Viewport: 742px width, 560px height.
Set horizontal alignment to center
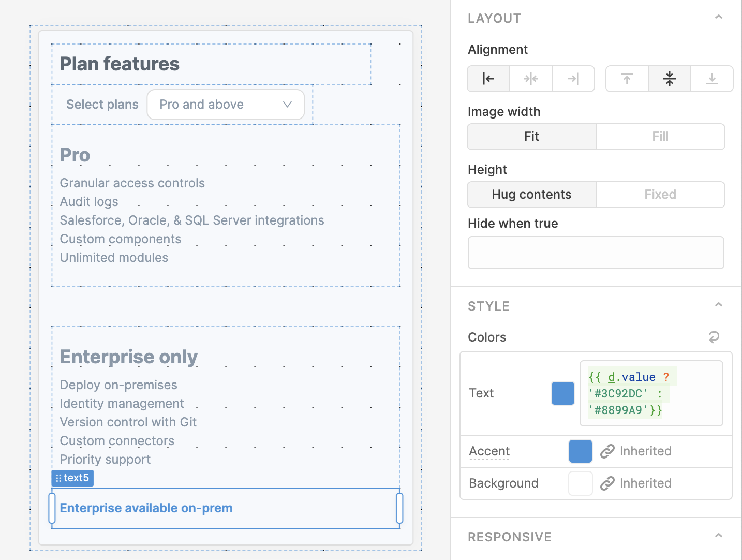coord(531,79)
